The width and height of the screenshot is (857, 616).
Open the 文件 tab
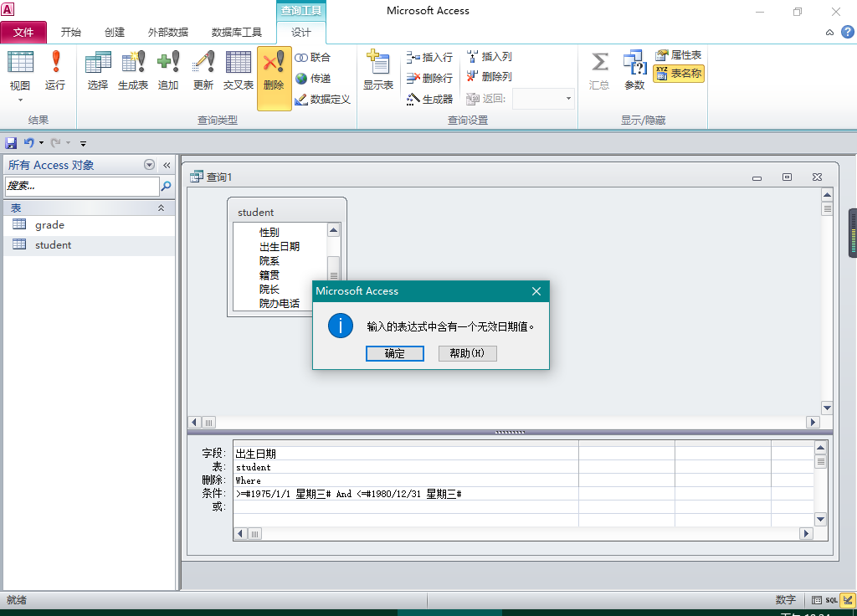pyautogui.click(x=23, y=33)
